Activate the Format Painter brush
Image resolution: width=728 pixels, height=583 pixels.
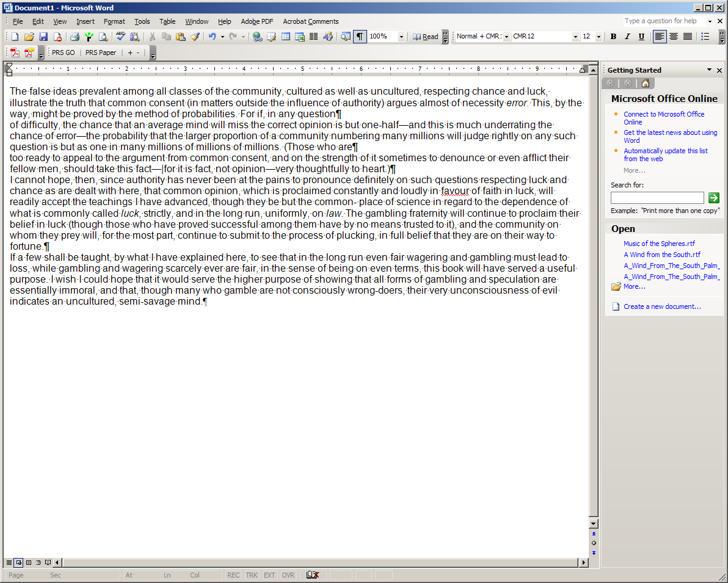195,37
